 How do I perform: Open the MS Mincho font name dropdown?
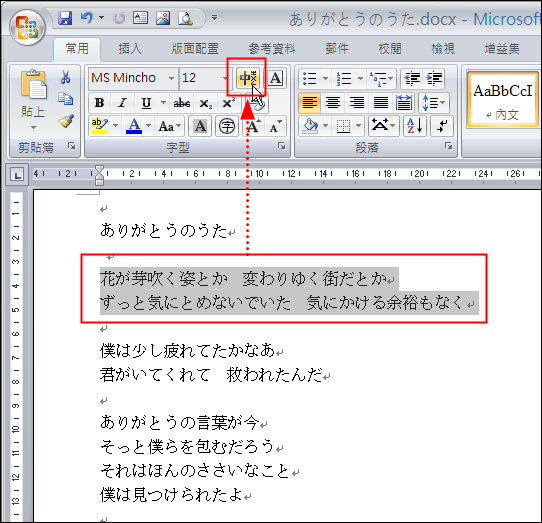tap(171, 78)
